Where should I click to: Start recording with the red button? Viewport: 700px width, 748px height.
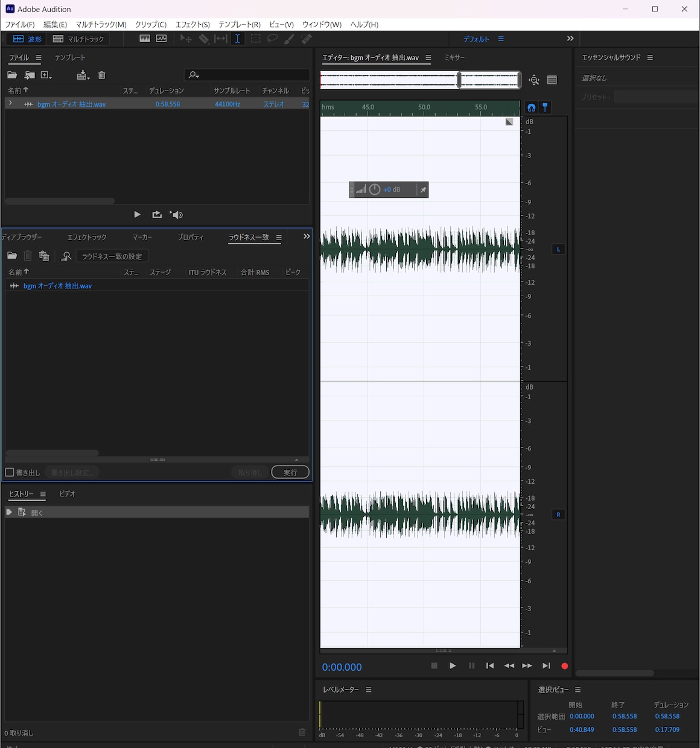pyautogui.click(x=565, y=666)
